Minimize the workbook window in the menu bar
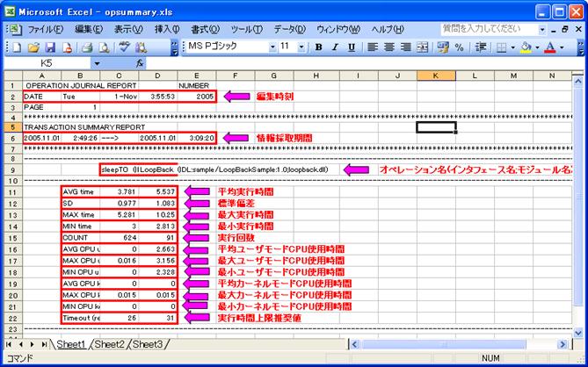The height and width of the screenshot is (367, 588). pyautogui.click(x=554, y=30)
